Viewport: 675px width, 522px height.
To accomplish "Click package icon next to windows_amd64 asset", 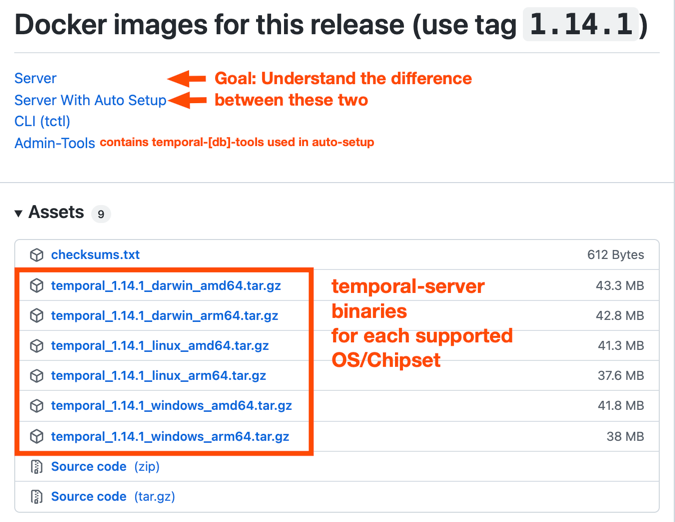I will (37, 406).
